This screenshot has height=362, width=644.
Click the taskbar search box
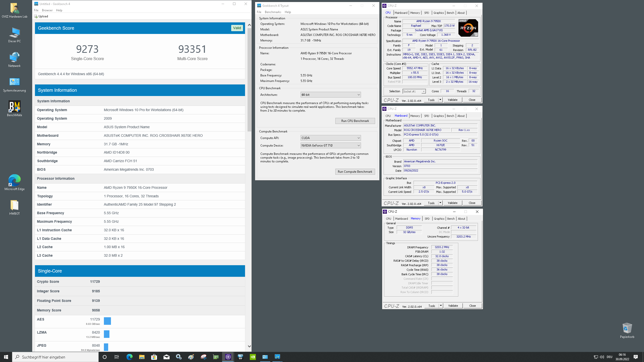point(55,357)
